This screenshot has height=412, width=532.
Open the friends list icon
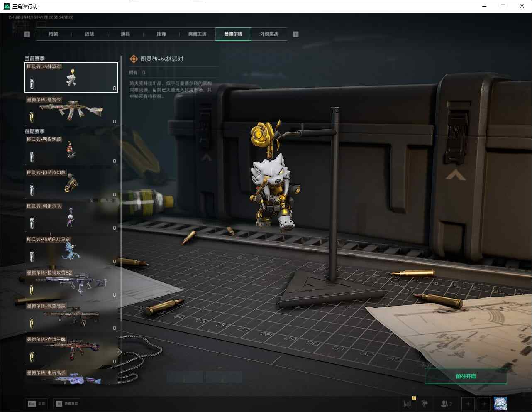tap(447, 403)
